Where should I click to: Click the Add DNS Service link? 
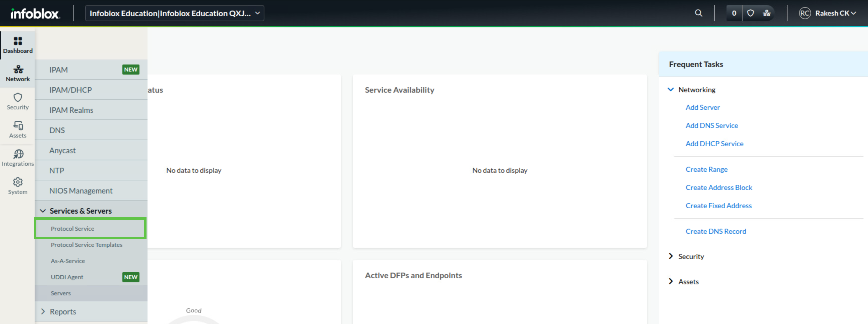point(712,125)
